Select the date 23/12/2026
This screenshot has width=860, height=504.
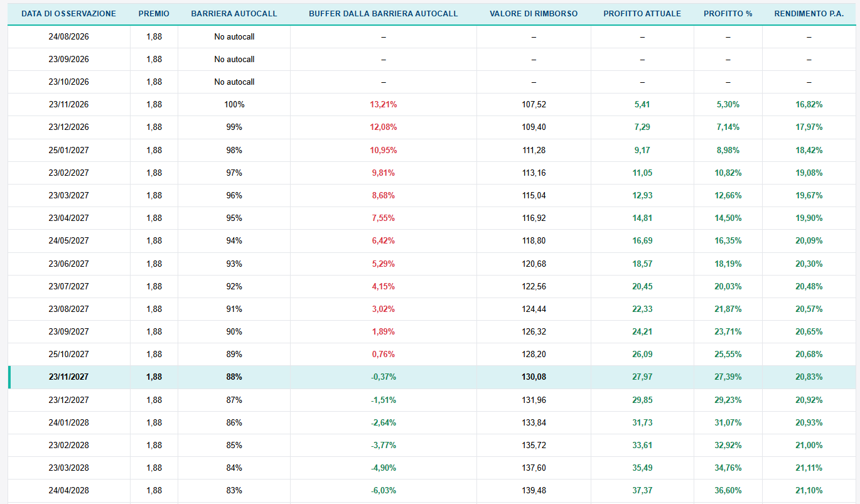(x=68, y=127)
